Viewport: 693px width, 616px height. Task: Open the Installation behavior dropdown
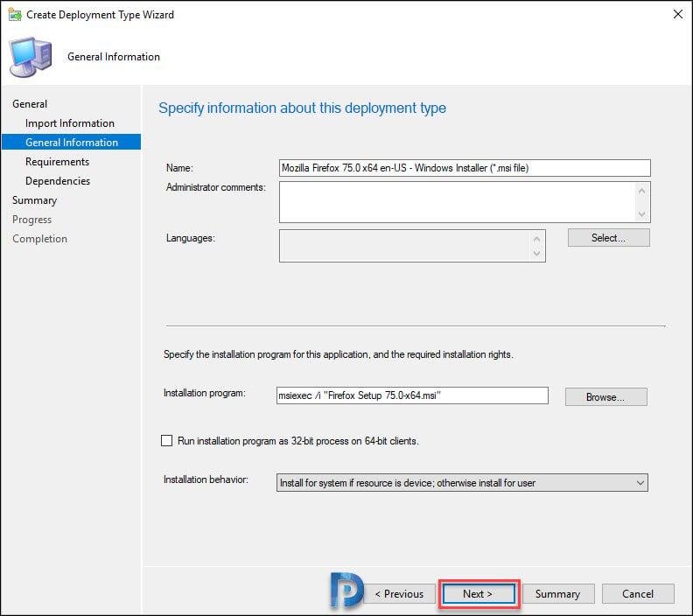click(x=640, y=482)
